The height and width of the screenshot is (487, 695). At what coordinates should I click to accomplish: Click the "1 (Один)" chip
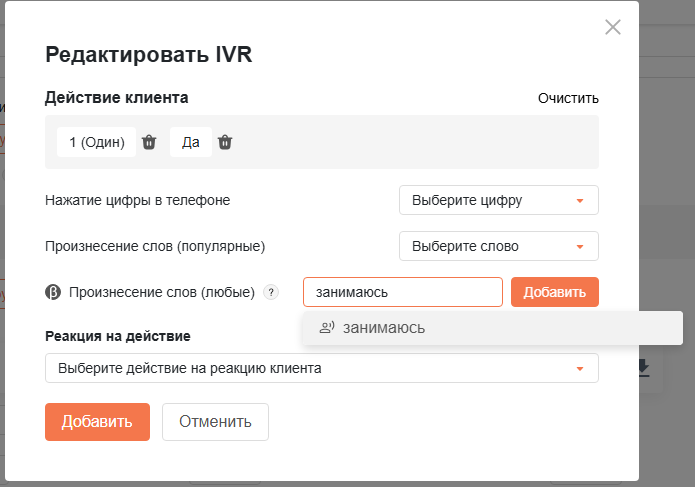coord(97,142)
